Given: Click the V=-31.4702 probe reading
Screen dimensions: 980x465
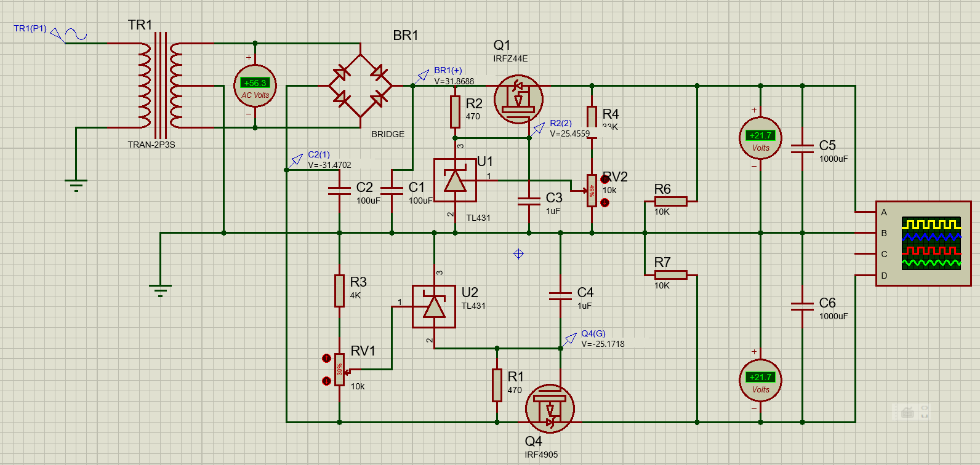Looking at the screenshot, I should 330,165.
